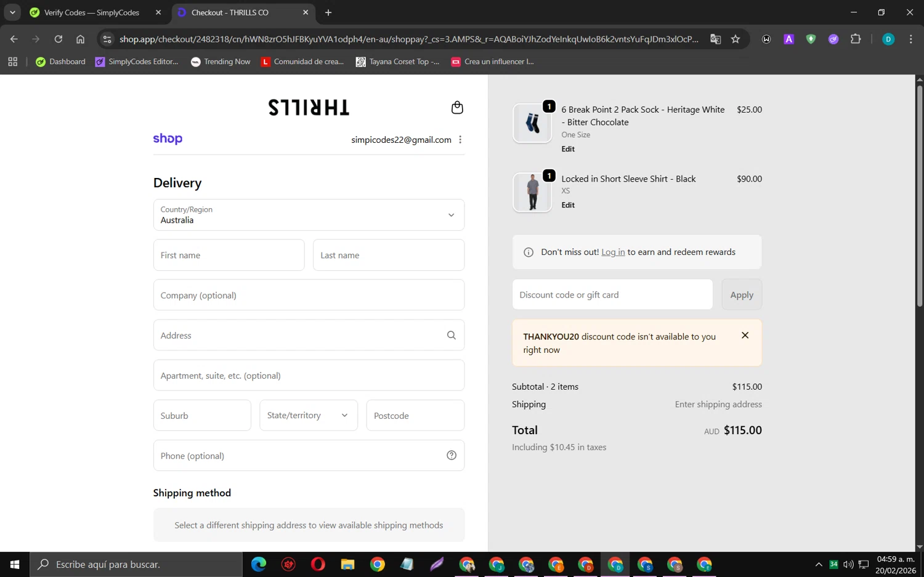Screen dimensions: 924x577
Task: Click the purple A extension icon
Action: click(x=788, y=39)
